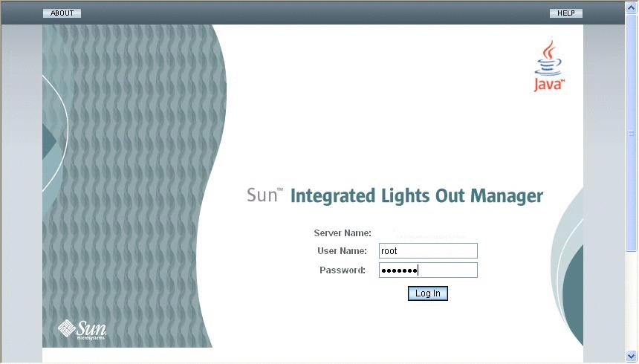
Task: Click the Integrated Lights Out Manager title
Action: click(417, 196)
